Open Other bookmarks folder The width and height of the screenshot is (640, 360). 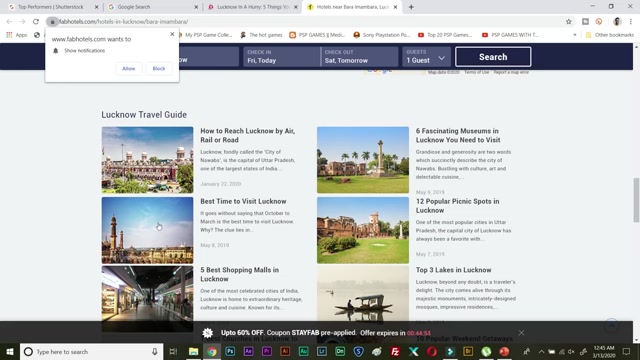click(x=610, y=35)
